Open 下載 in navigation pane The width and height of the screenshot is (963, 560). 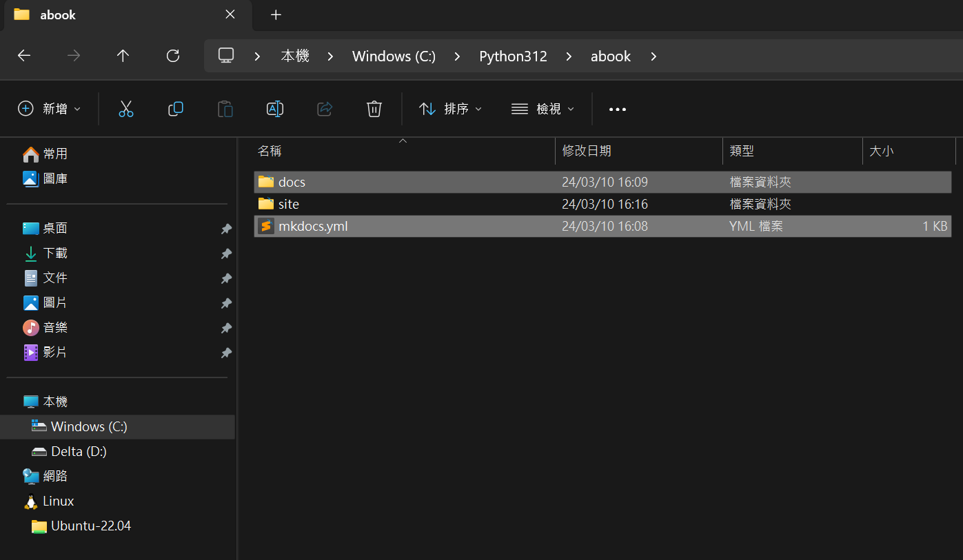[x=55, y=253]
